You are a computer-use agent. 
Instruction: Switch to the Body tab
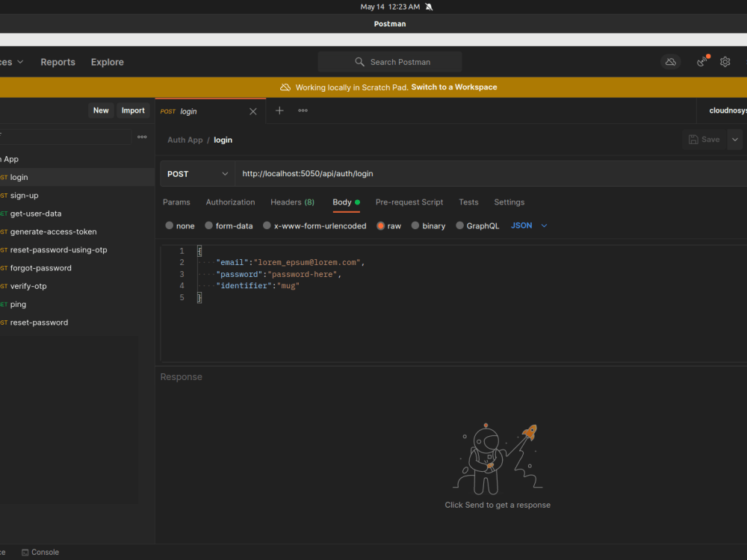tap(346, 202)
